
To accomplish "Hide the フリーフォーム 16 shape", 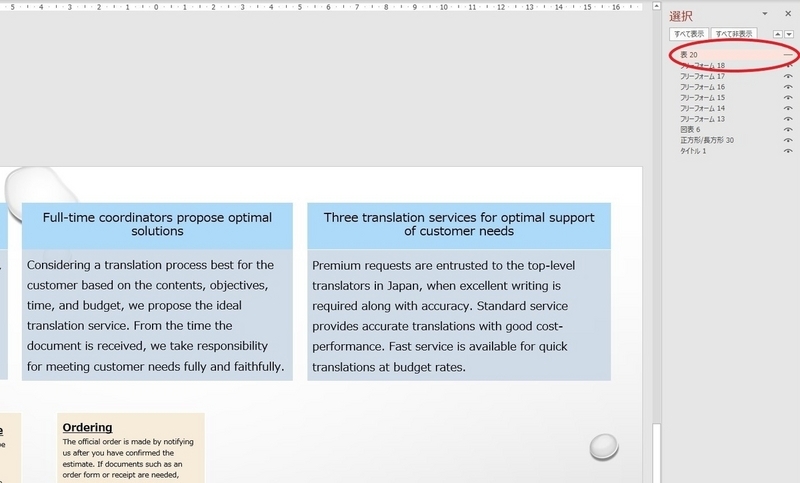I will [788, 87].
